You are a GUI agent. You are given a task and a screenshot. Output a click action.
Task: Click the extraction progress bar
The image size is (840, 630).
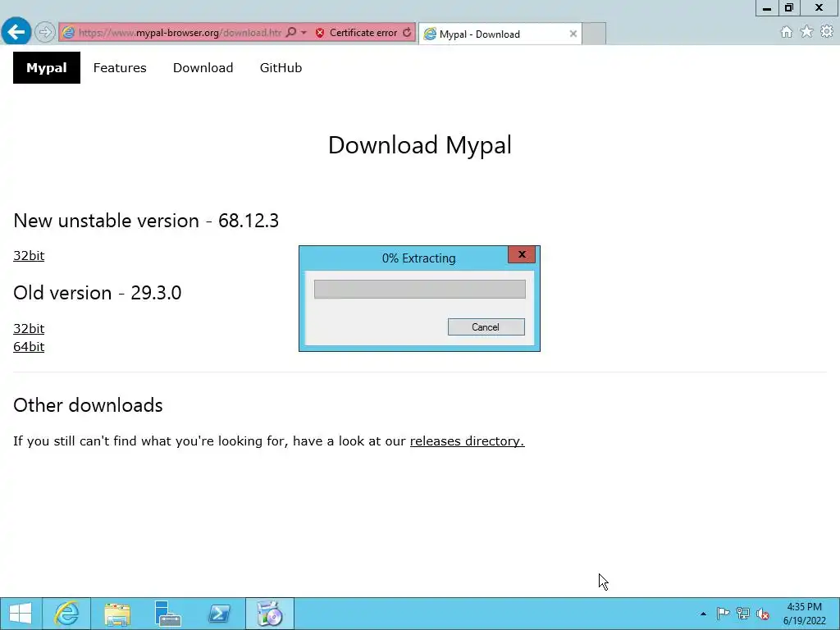pos(419,290)
